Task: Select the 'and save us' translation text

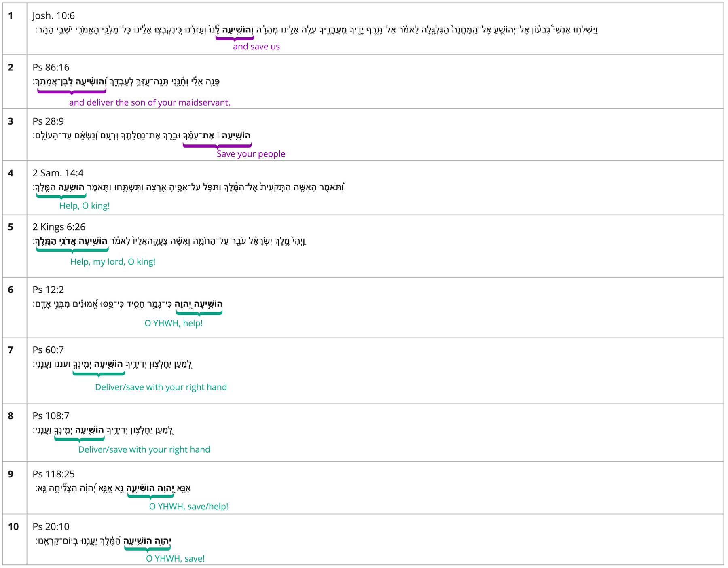Action: coord(256,47)
